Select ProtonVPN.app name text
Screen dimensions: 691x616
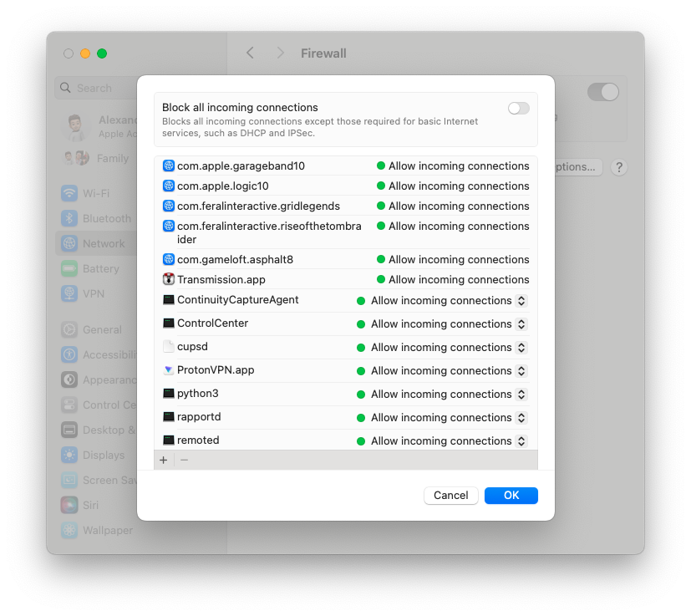pyautogui.click(x=216, y=370)
